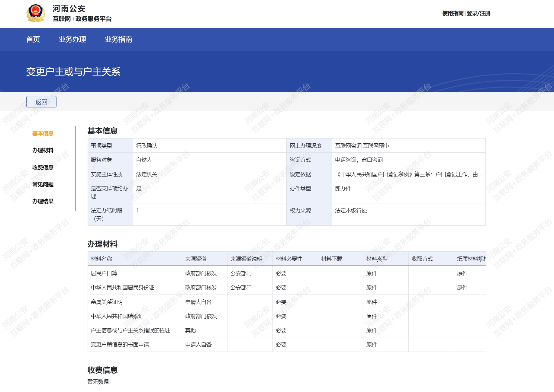The height and width of the screenshot is (392, 554).
Task: Click the 中华人民共和国结婚证 material name
Action: [117, 316]
